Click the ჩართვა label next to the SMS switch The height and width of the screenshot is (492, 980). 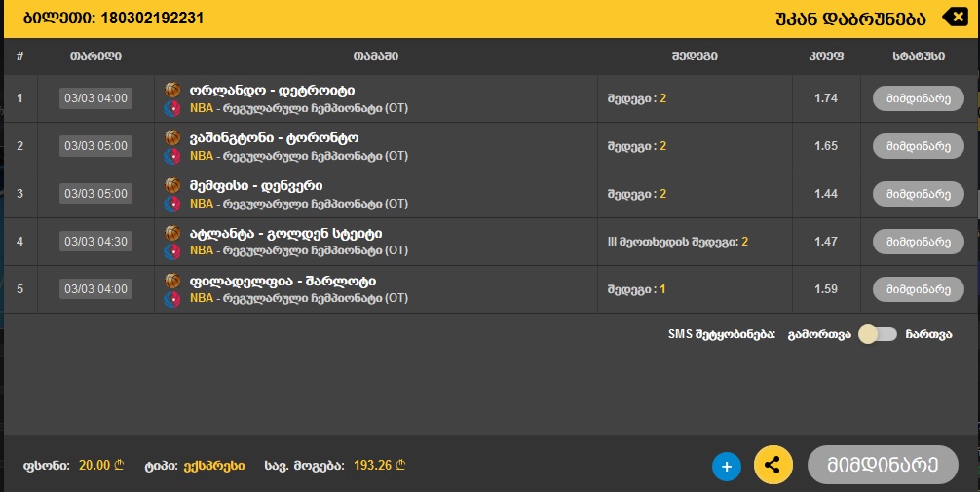click(x=928, y=334)
